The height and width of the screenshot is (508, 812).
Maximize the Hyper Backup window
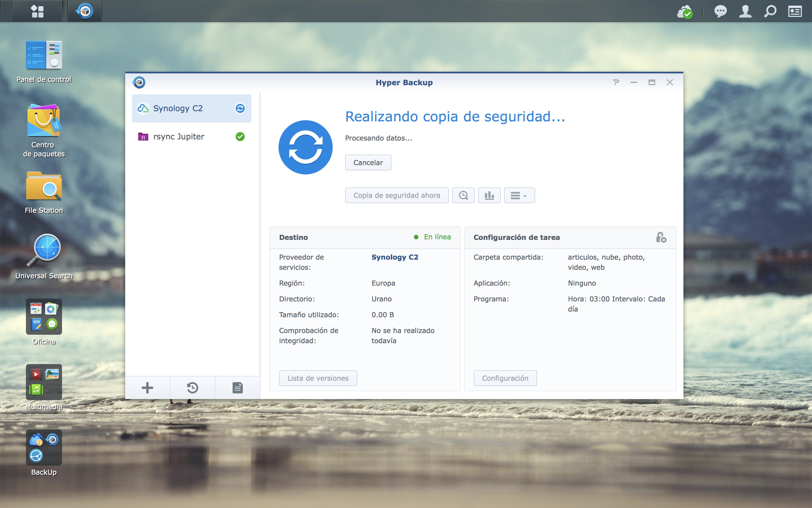tap(652, 82)
